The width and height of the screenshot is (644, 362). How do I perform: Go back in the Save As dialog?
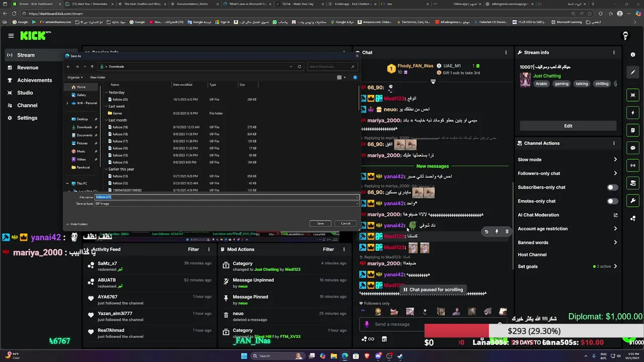click(x=69, y=66)
